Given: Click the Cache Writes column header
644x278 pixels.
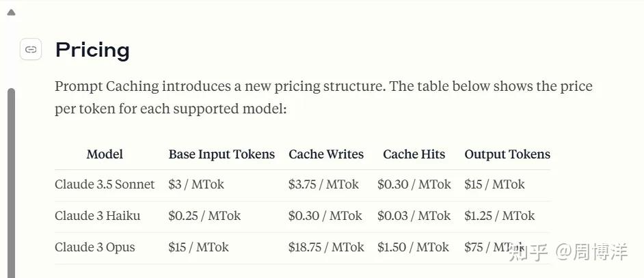Looking at the screenshot, I should point(326,154).
